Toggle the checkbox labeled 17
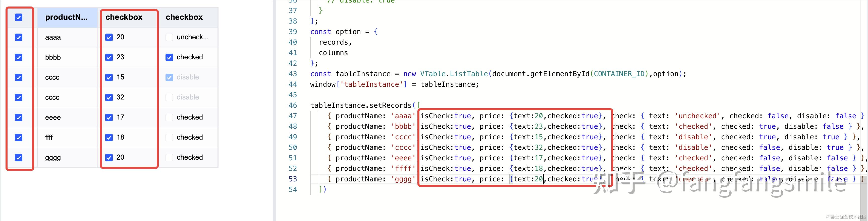This screenshot has width=868, height=221. pyautogui.click(x=109, y=117)
